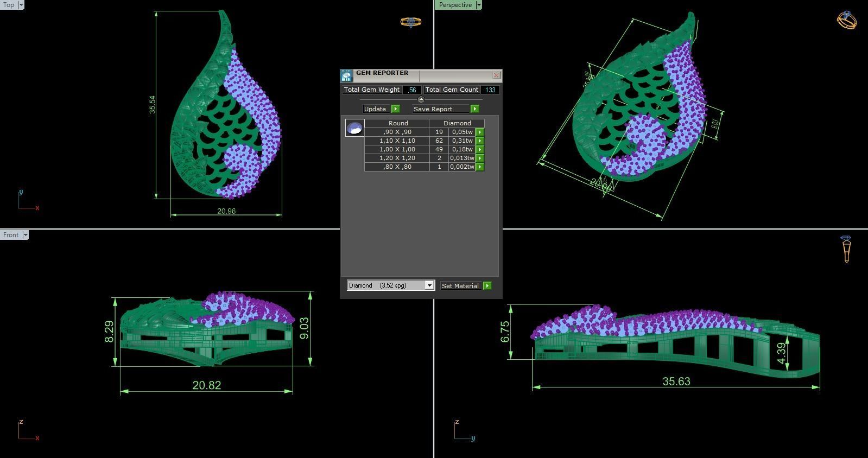Screen dimensions: 868x458
Task: Click the green arrow next to Set Material
Action: point(487,285)
